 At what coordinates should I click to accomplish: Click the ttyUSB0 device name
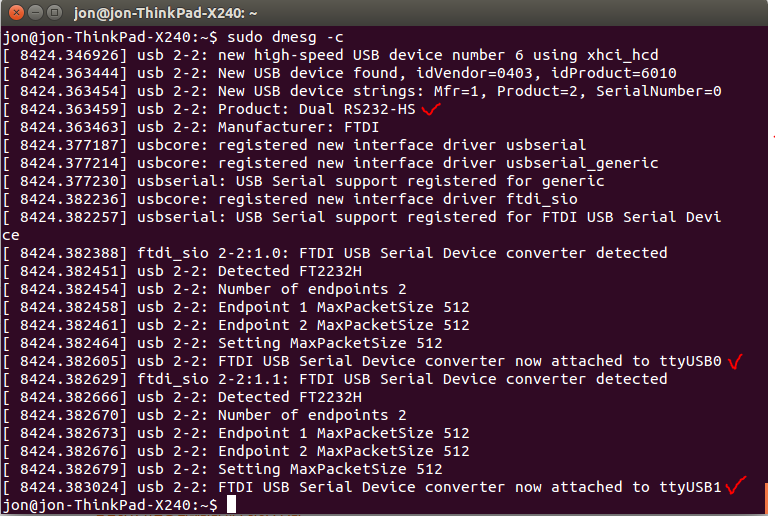(690, 361)
